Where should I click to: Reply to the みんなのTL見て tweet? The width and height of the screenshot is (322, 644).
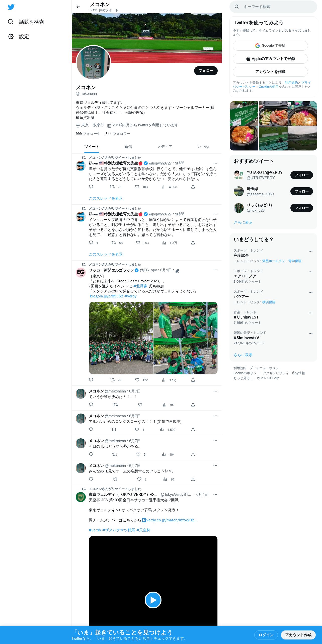pyautogui.click(x=91, y=479)
